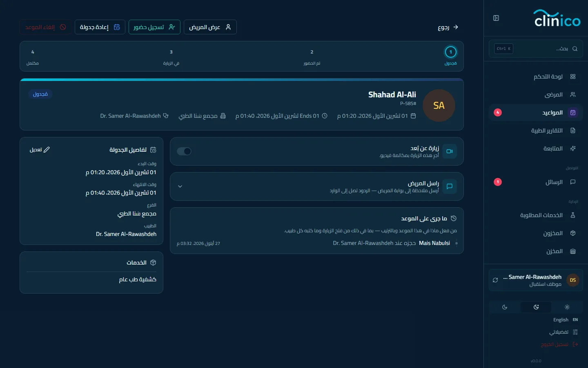Cancel appointment with إلغاء الموعد button
588x368 pixels.
point(46,27)
